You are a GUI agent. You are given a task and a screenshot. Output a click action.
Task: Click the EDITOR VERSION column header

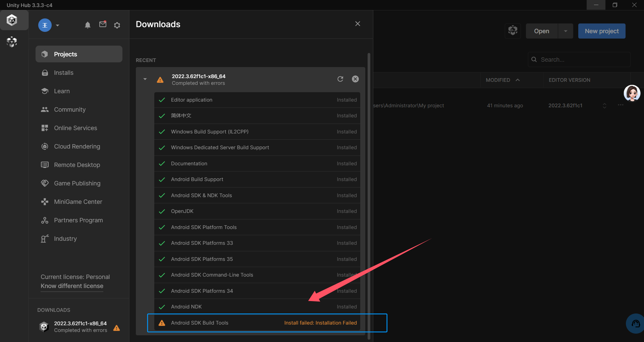(x=569, y=80)
